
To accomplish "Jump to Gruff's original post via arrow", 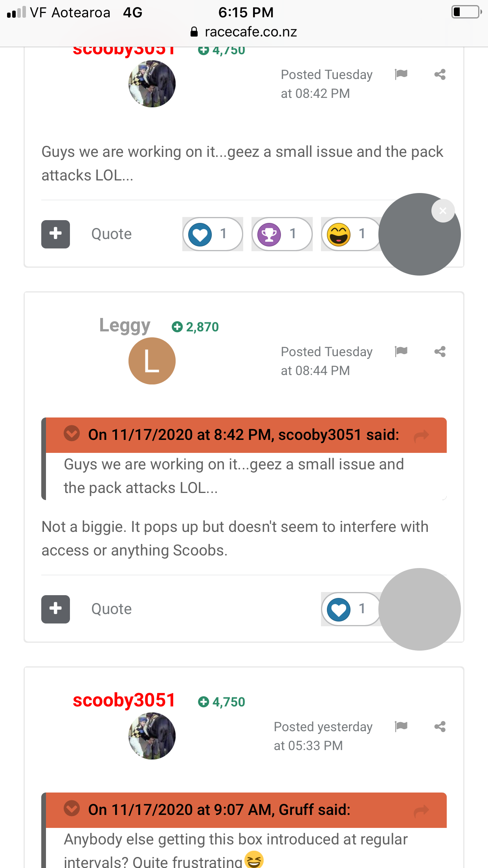I will pos(421,811).
